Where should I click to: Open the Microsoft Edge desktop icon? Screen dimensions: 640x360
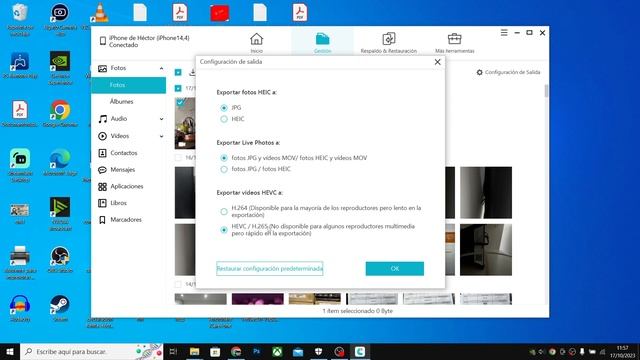click(60, 162)
